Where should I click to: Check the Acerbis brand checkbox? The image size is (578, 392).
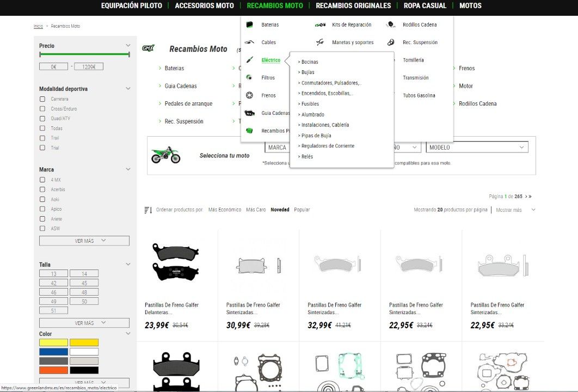click(x=42, y=189)
